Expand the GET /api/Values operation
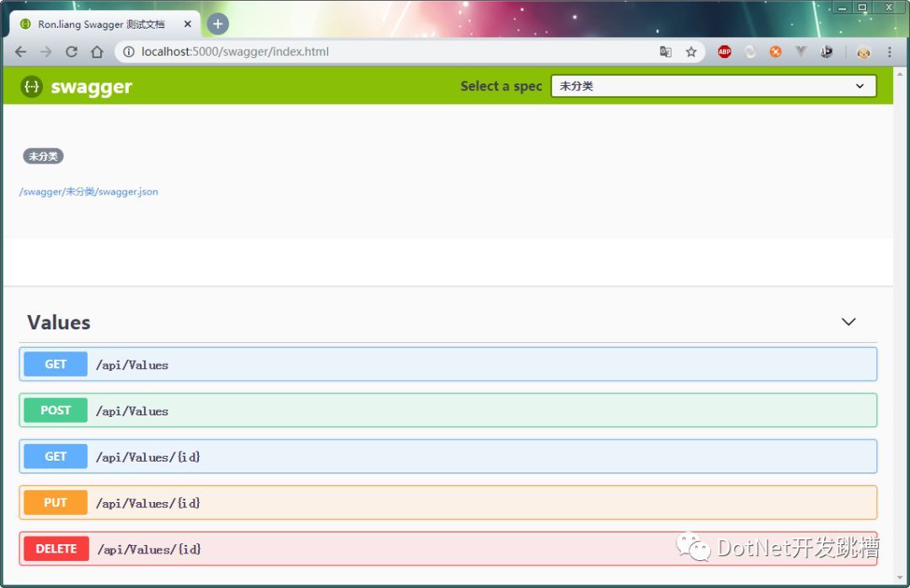 coord(448,364)
